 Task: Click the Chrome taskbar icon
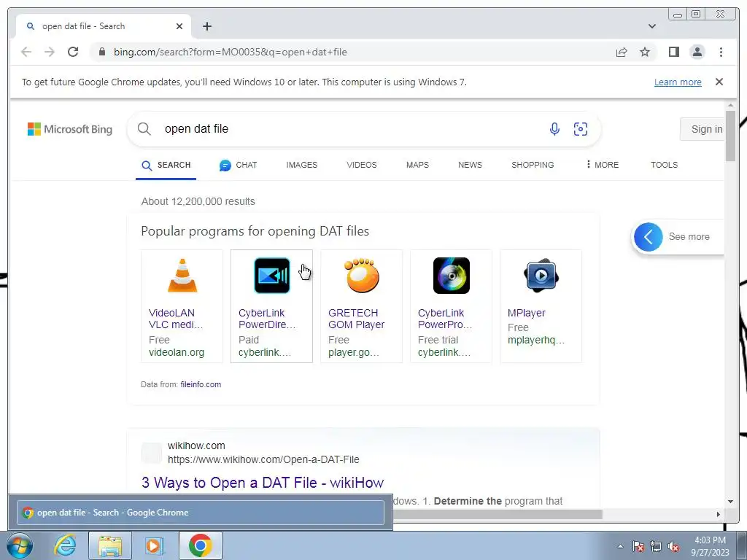pos(200,545)
